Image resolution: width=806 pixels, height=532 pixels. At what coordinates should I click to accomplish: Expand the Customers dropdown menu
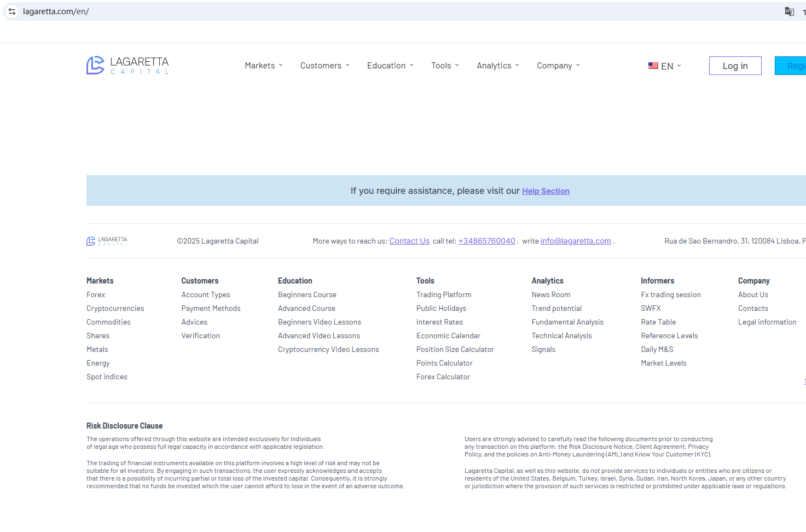click(x=325, y=66)
